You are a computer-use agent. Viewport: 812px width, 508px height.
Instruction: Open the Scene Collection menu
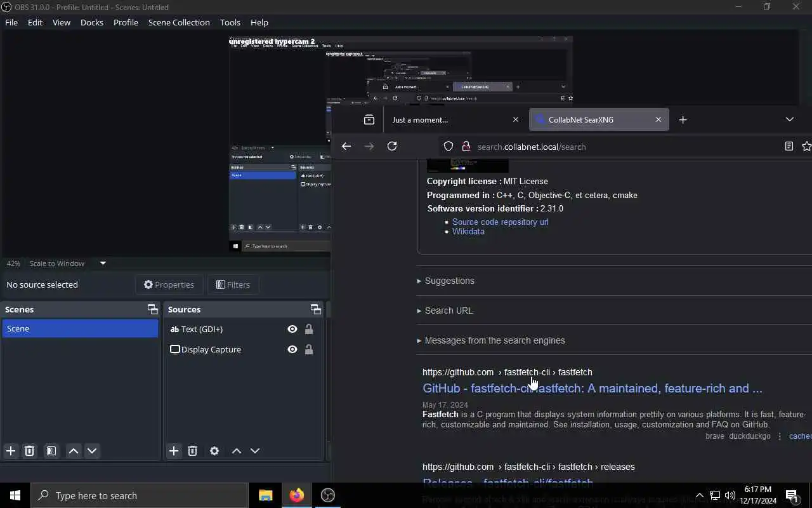(179, 22)
